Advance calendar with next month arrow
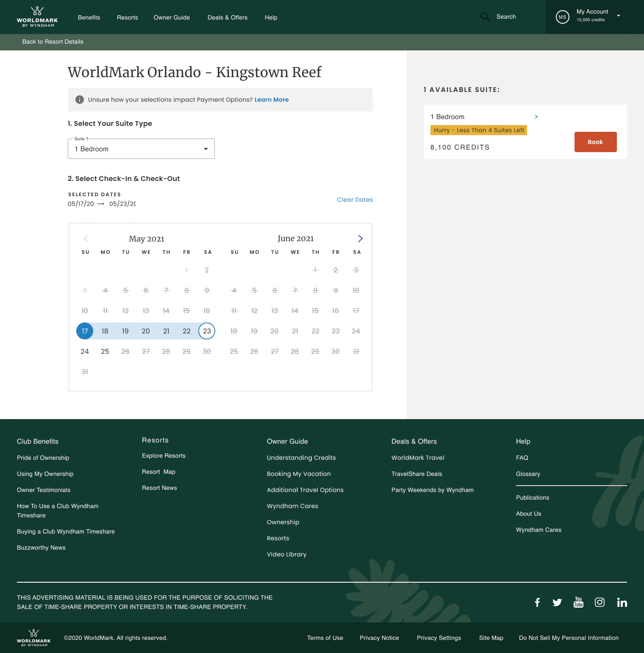This screenshot has height=653, width=644. (x=360, y=239)
